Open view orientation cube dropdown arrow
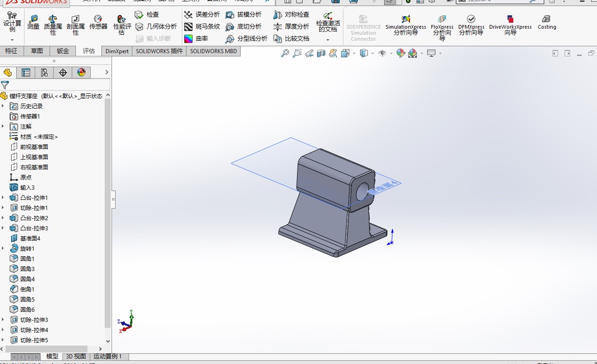Screen dimensions: 597x364 354,54
